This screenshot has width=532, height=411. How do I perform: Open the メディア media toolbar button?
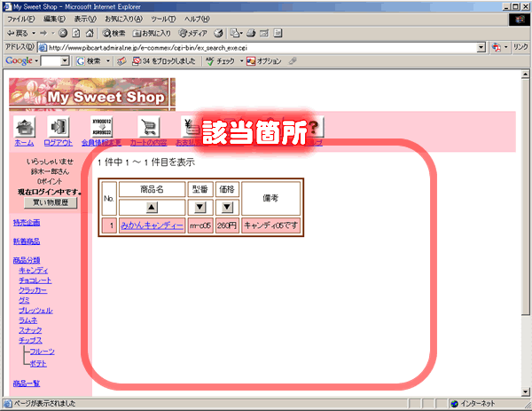tap(192, 33)
